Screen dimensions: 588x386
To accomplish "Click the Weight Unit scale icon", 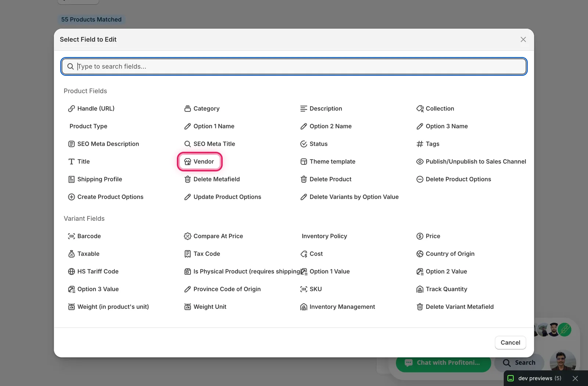I will tap(187, 307).
